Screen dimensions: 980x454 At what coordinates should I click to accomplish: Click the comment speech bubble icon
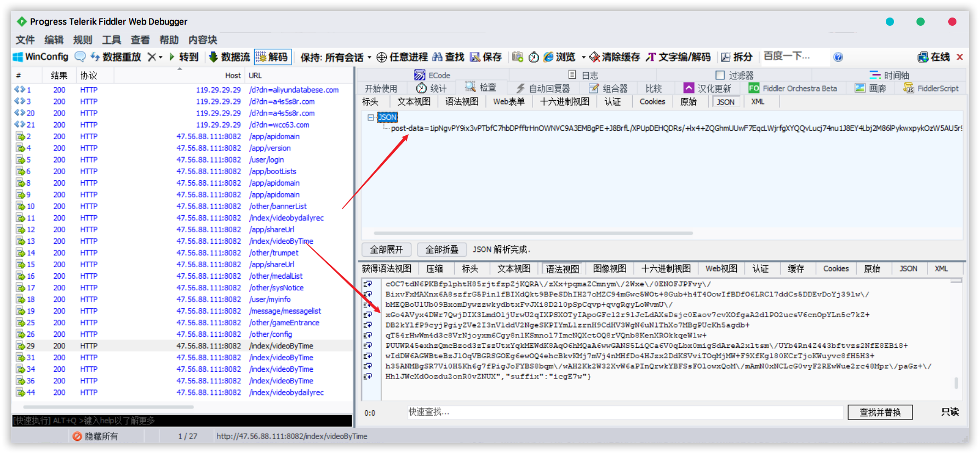pyautogui.click(x=80, y=57)
